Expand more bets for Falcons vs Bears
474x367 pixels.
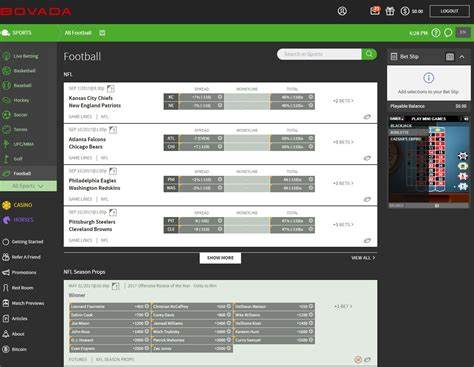(343, 142)
